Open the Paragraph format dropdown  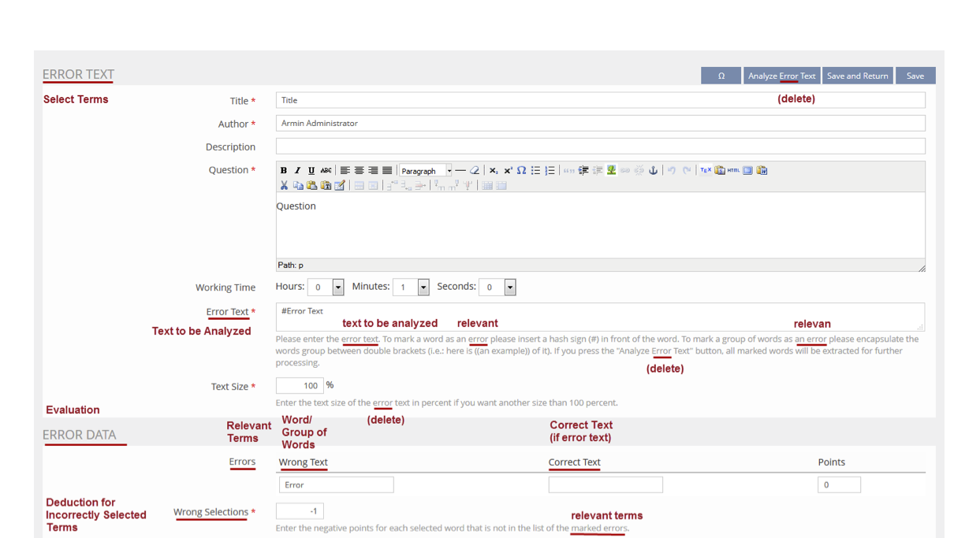point(426,170)
